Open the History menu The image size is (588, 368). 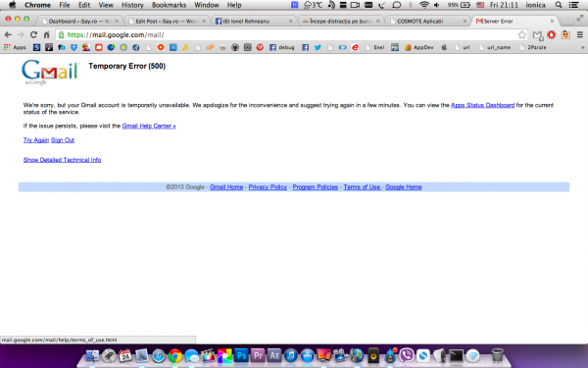[132, 5]
